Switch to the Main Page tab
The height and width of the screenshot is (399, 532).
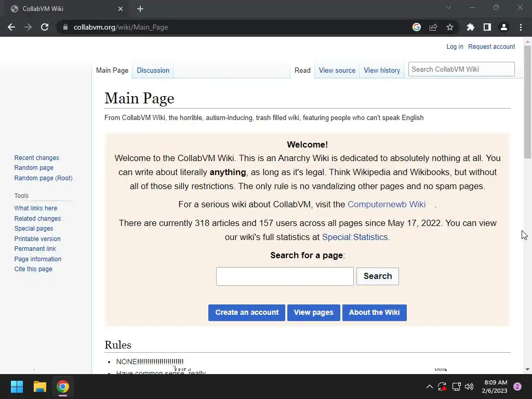coord(112,70)
